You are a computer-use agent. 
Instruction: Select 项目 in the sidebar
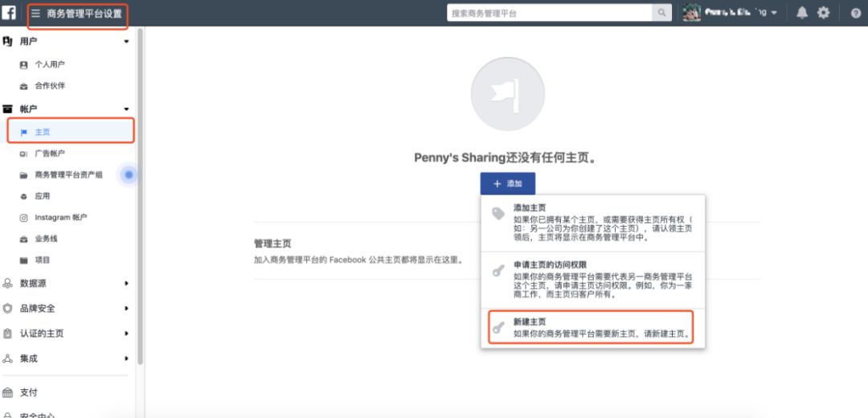[x=43, y=260]
